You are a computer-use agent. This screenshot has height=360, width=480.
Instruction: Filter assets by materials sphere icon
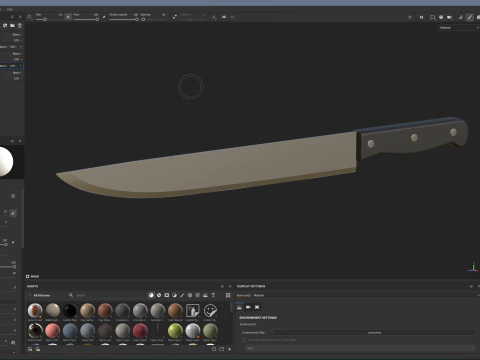151,295
